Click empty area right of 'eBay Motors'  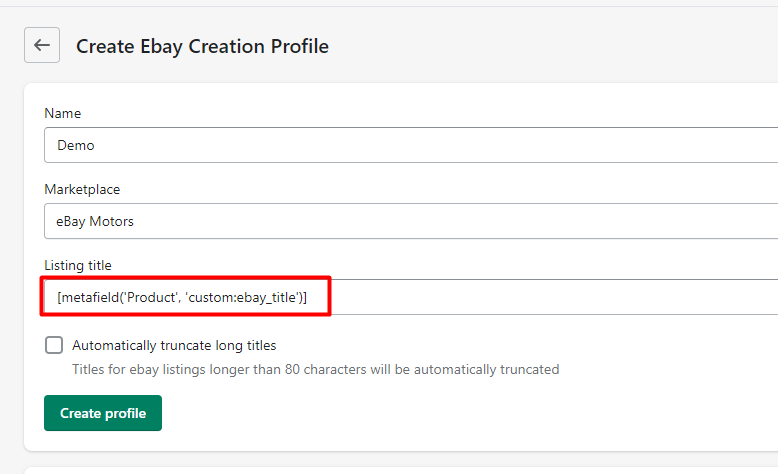point(450,221)
